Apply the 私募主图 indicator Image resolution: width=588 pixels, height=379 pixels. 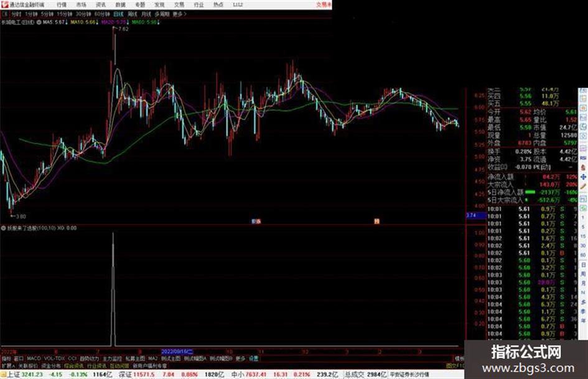135,358
